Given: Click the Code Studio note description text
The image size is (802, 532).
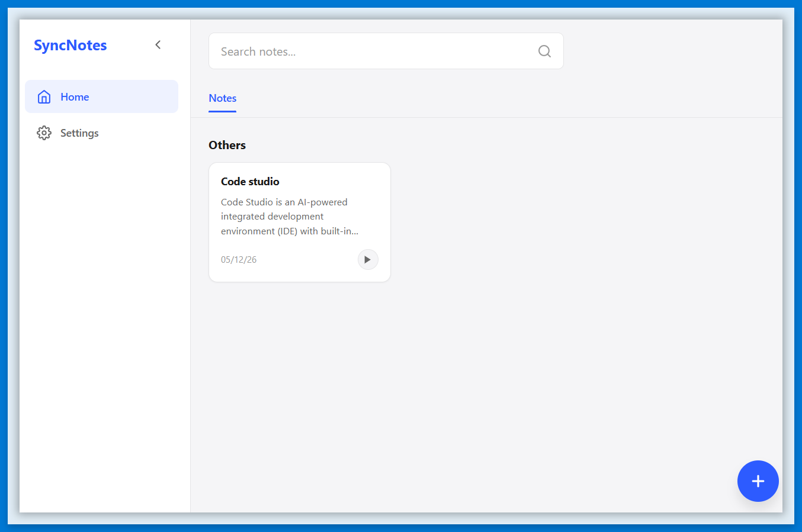Looking at the screenshot, I should pyautogui.click(x=290, y=217).
